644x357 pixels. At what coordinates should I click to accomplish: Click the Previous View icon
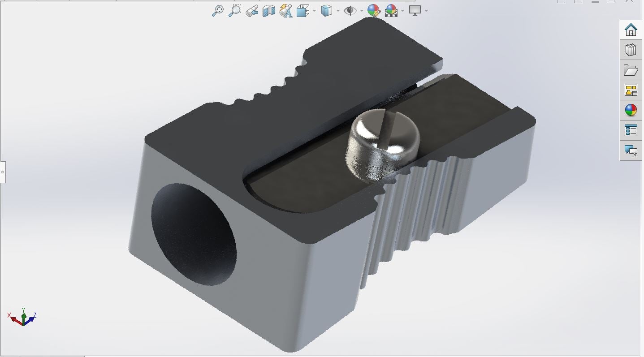pos(252,11)
